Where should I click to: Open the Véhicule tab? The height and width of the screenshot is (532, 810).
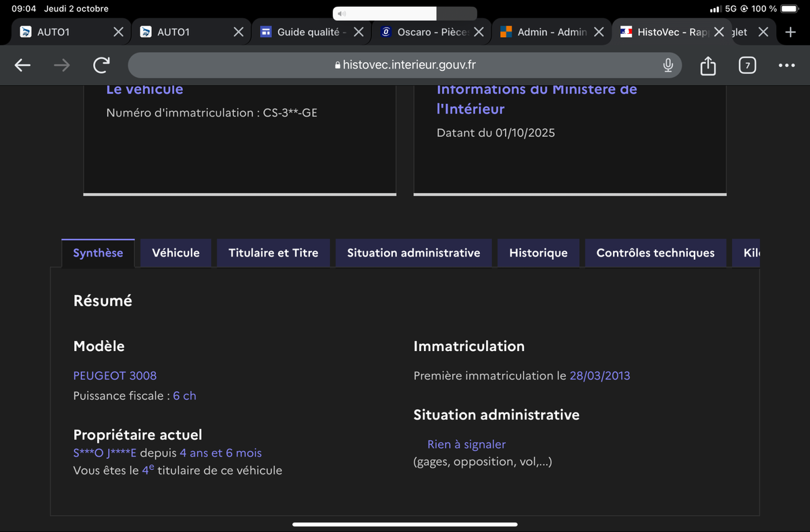(175, 252)
